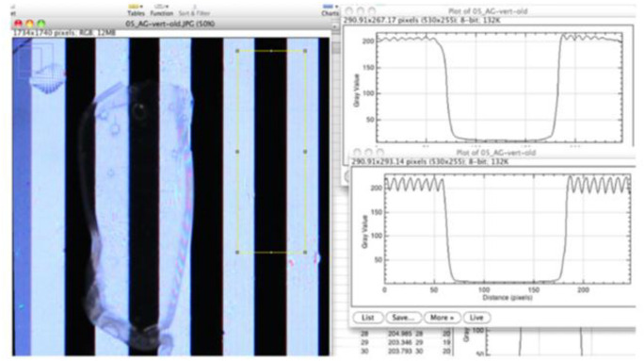Open the Tables toolbar item in Excel

click(x=136, y=10)
